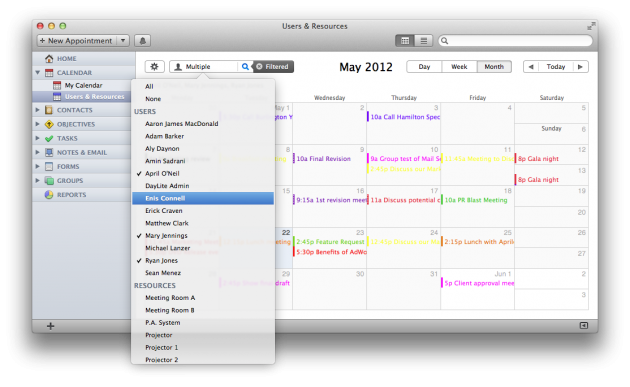Expand the Groups section triangle

click(x=38, y=180)
